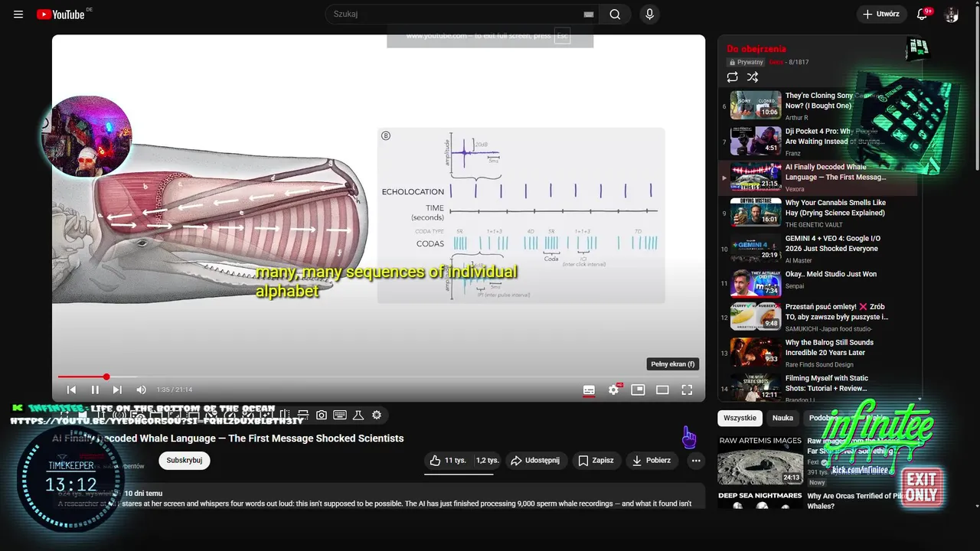Share the video via Udostępnij
This screenshot has width=980, height=551.
click(535, 461)
